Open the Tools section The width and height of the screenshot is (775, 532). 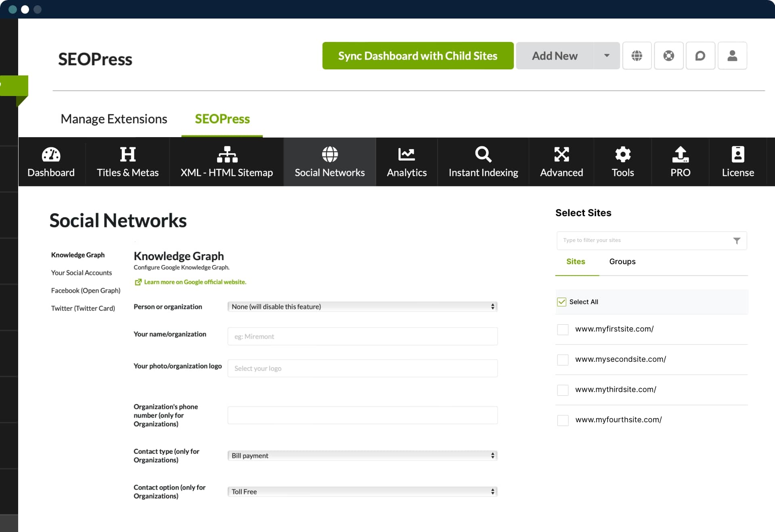[x=622, y=162]
